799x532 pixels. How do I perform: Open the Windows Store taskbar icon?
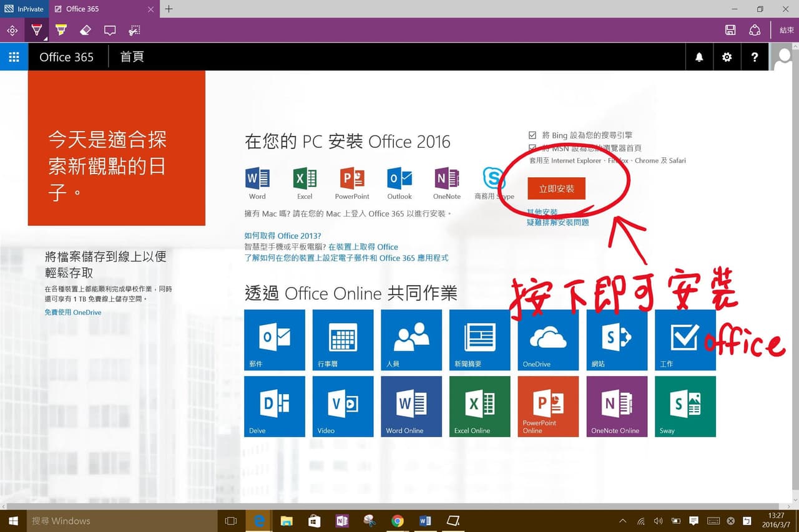click(314, 521)
